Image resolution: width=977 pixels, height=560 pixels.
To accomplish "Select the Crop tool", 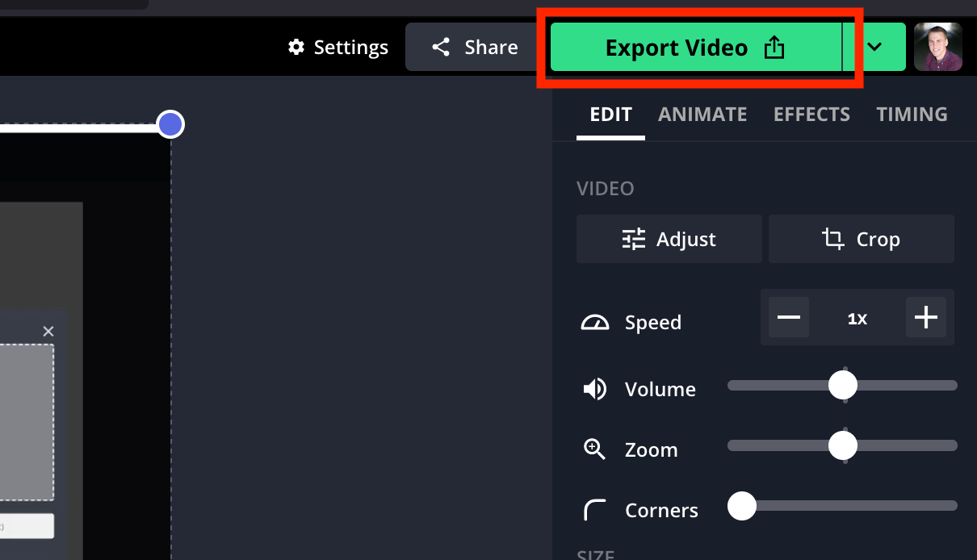I will click(861, 239).
